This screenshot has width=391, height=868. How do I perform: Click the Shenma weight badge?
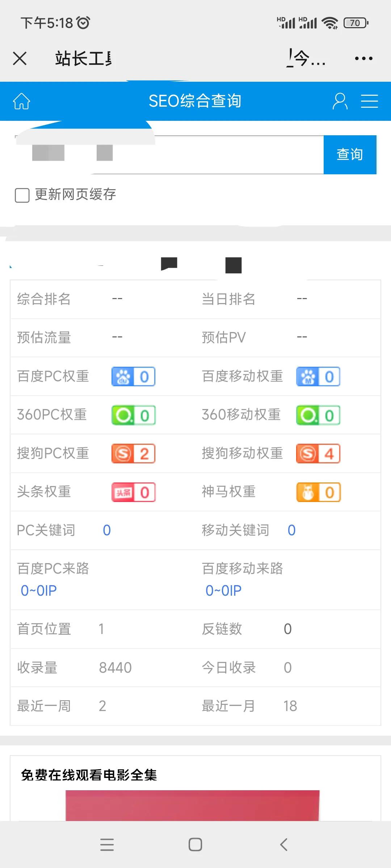(x=318, y=492)
